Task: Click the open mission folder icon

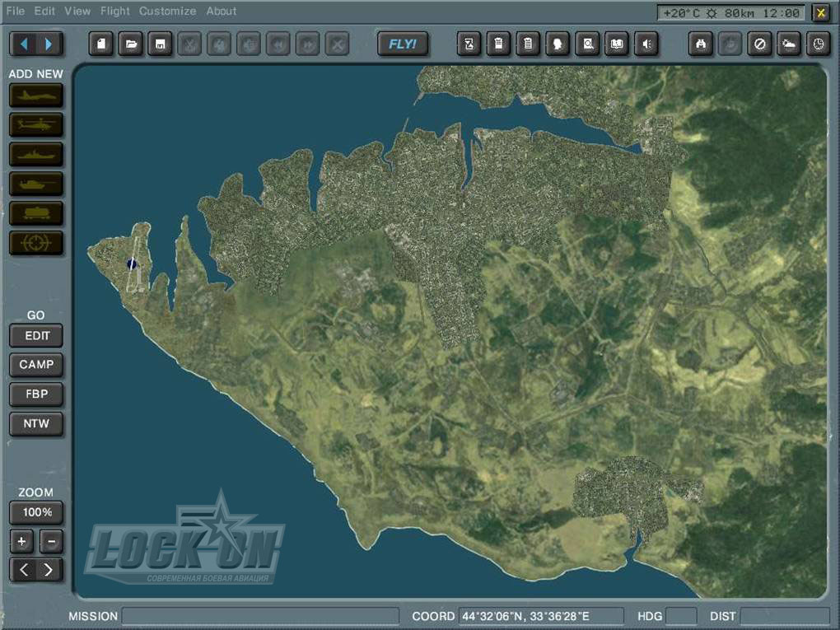Action: (x=130, y=44)
